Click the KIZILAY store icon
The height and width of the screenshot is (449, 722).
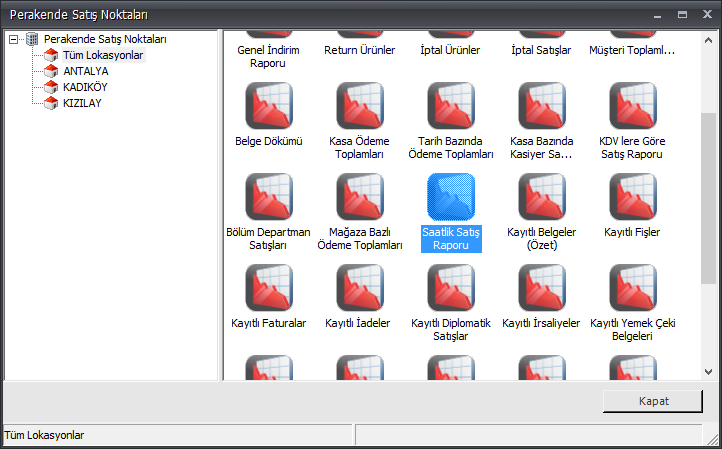coord(51,103)
